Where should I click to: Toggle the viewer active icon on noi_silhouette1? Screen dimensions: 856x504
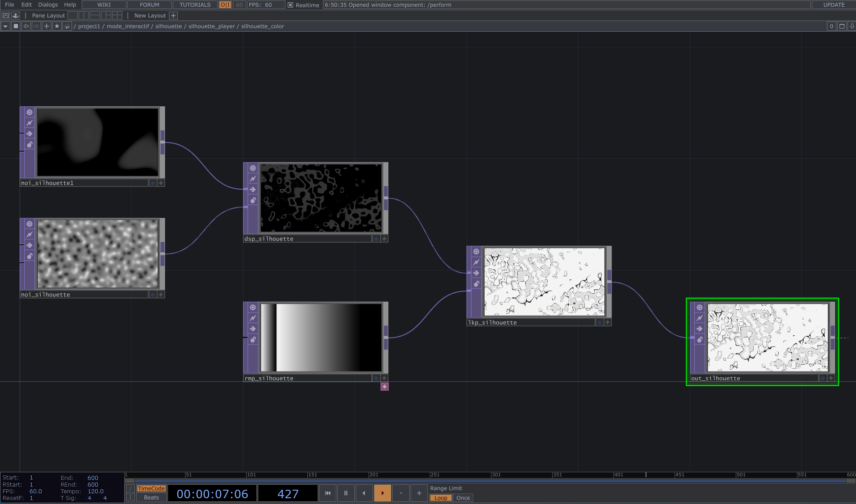pos(29,112)
